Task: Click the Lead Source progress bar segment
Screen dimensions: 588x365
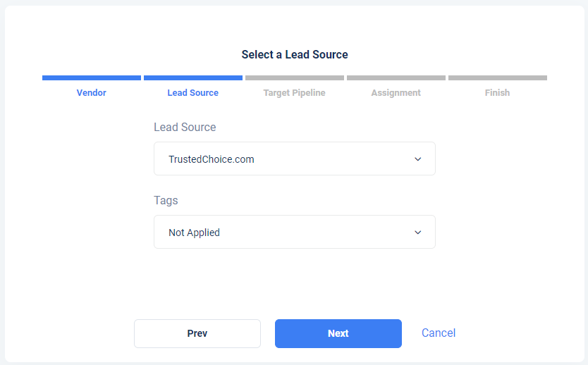Action: (193, 78)
